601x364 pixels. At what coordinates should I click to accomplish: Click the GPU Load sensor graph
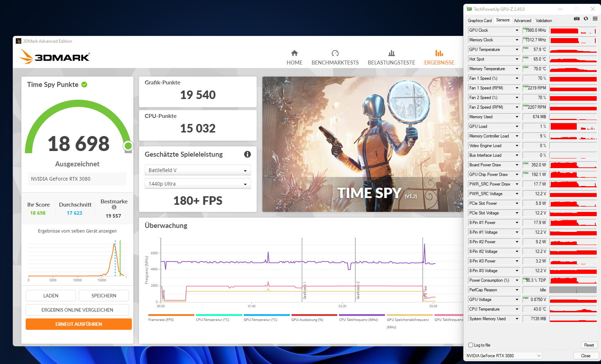tap(573, 126)
